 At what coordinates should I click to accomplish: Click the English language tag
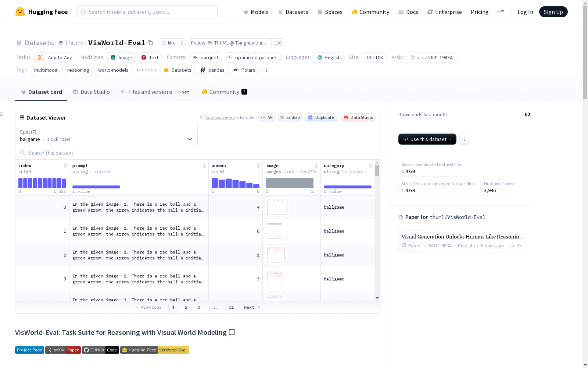[x=329, y=57]
